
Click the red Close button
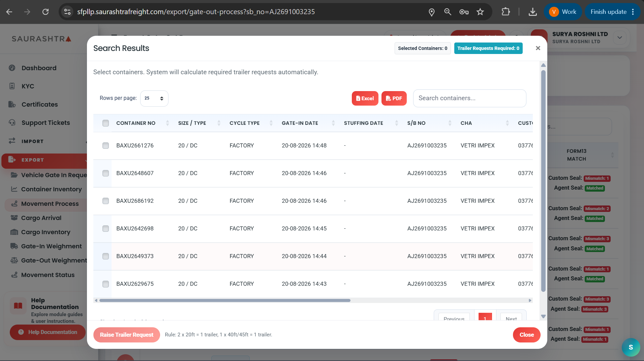[x=526, y=335]
